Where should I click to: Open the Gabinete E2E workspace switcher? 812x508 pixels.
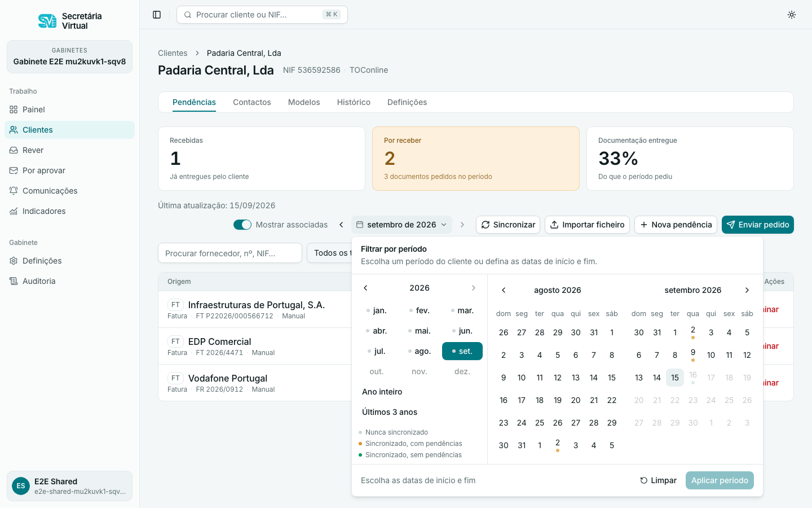[69, 56]
